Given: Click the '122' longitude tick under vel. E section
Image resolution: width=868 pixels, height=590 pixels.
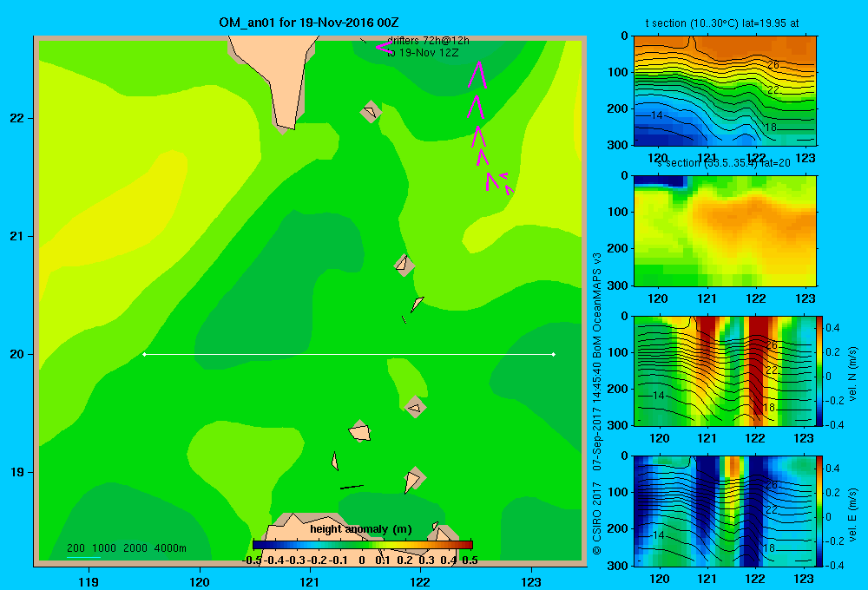Looking at the screenshot, I should pos(755,579).
